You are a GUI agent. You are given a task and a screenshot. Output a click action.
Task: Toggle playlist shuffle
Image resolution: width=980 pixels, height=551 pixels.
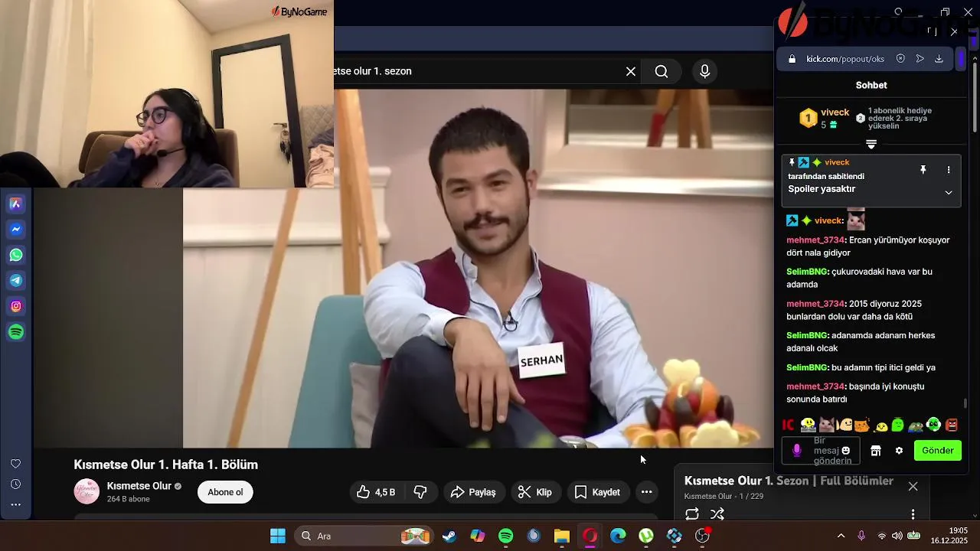click(x=717, y=514)
